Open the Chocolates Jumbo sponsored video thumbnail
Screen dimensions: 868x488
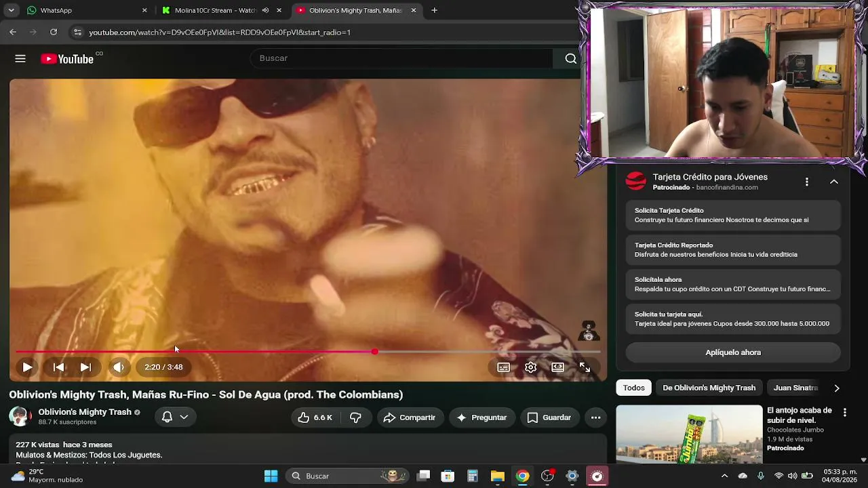[x=689, y=434]
